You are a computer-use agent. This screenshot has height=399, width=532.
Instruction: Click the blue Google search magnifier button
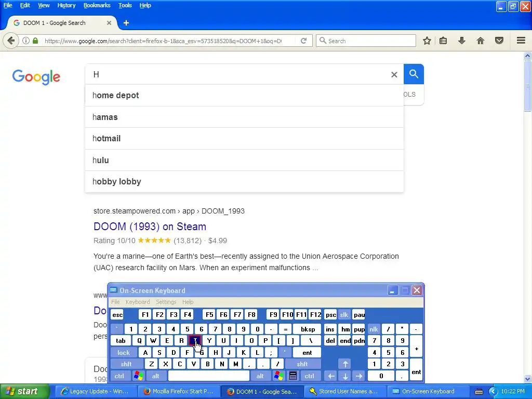pyautogui.click(x=414, y=74)
